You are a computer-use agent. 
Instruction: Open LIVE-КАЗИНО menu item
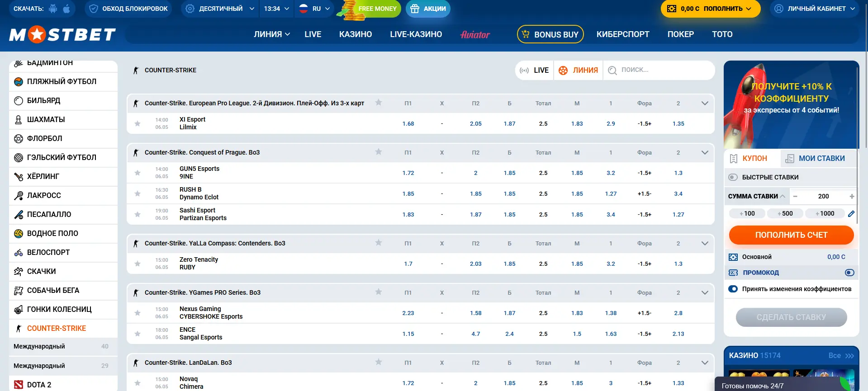(x=416, y=34)
